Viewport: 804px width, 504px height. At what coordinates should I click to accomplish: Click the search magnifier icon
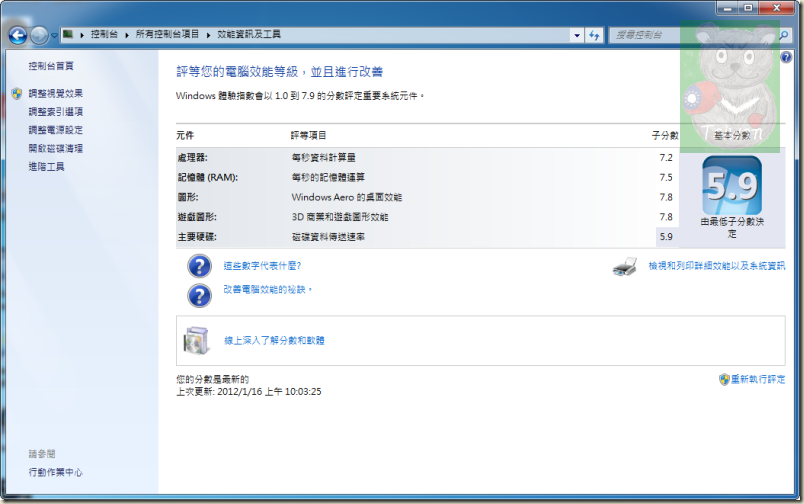[784, 35]
